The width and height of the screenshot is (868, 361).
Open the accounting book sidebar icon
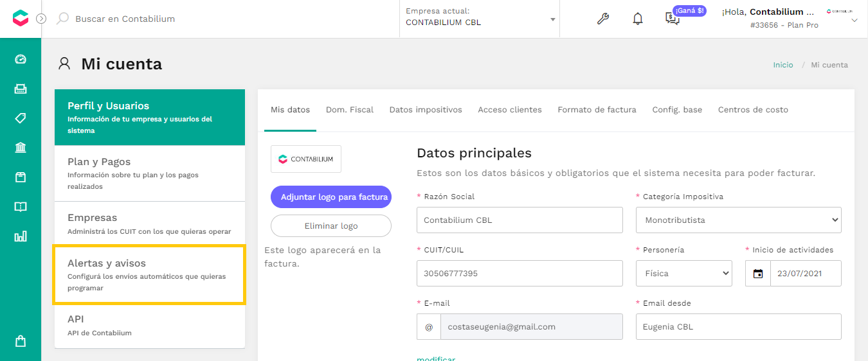click(21, 207)
